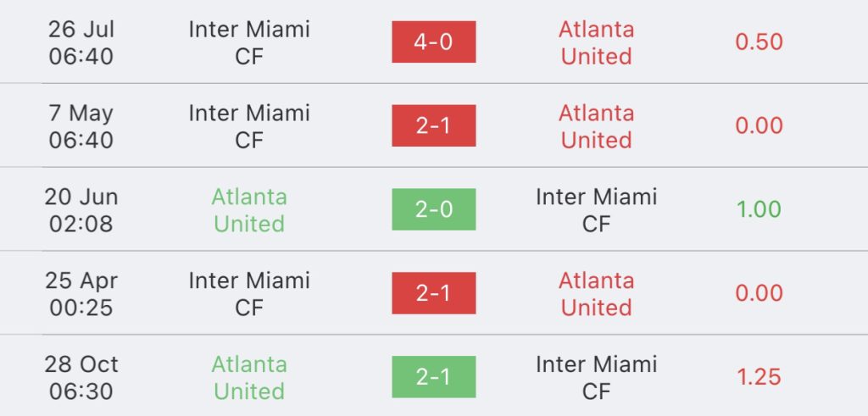Select Inter Miami CF in the 7 May match
The width and height of the screenshot is (868, 416).
(249, 126)
